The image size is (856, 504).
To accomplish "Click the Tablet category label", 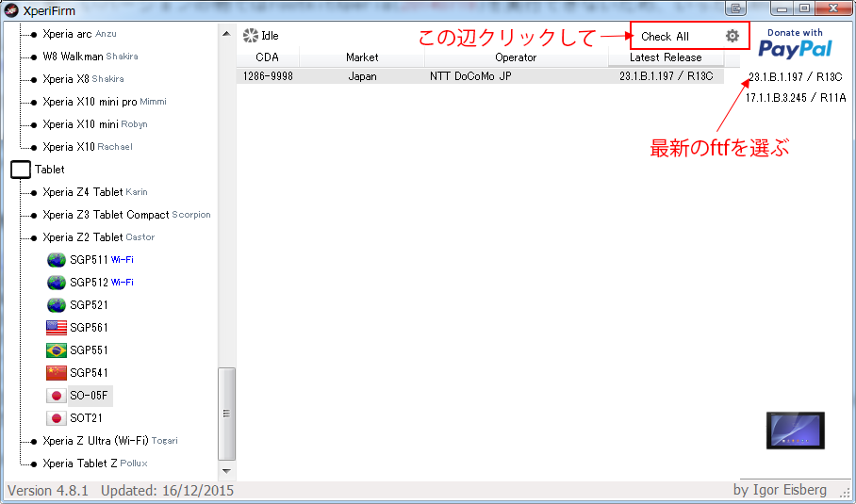I will coord(50,170).
